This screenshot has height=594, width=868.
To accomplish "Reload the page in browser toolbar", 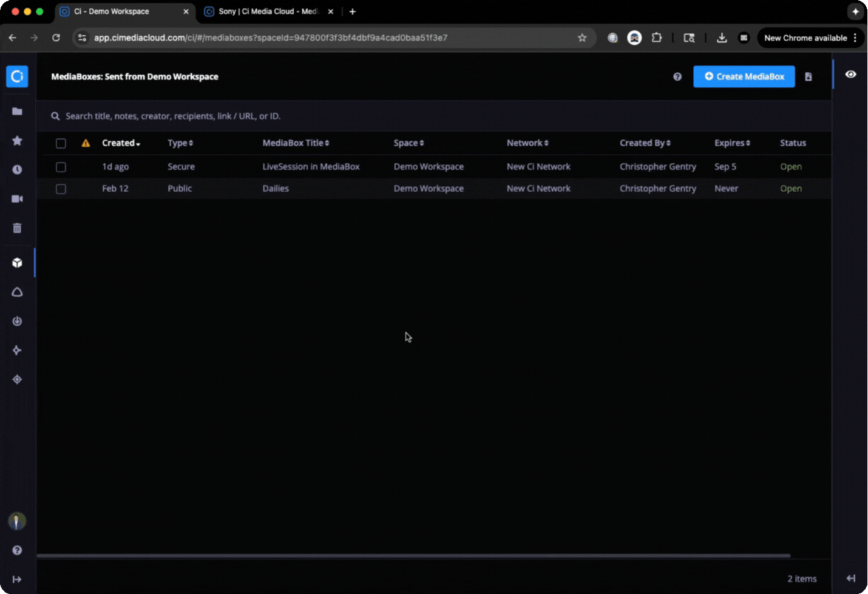I will tap(56, 38).
